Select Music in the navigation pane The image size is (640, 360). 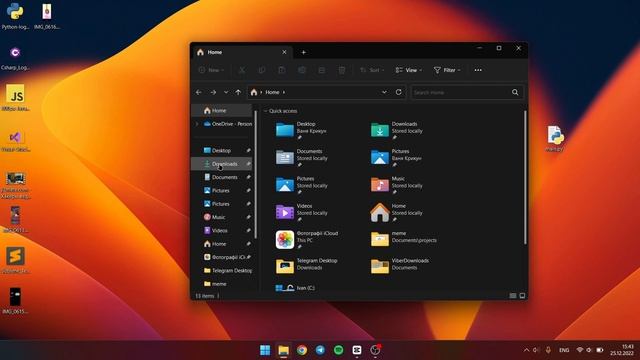click(222, 217)
